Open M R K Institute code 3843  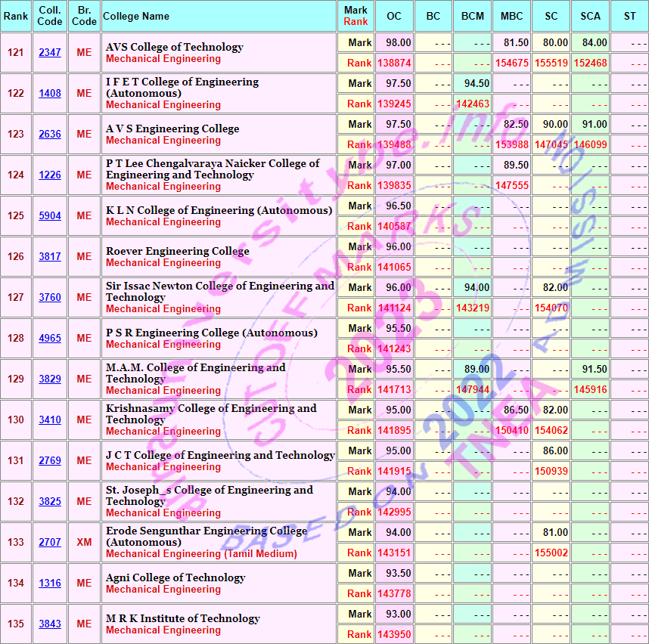click(x=50, y=624)
